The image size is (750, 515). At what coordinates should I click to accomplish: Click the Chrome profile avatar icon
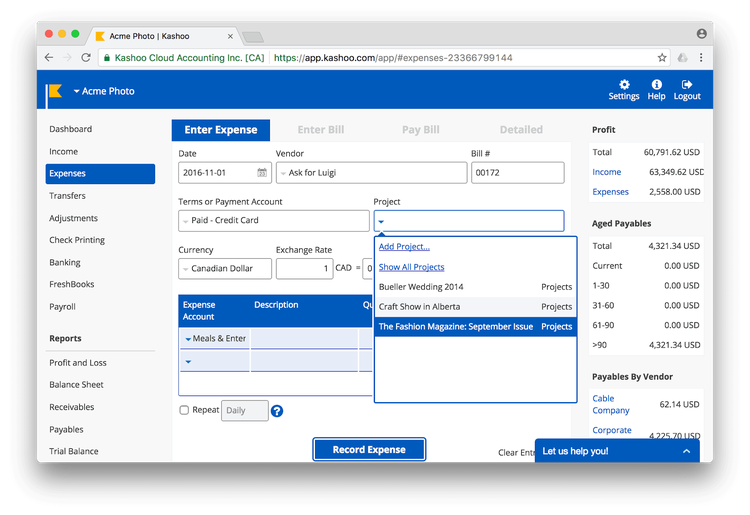pos(701,33)
